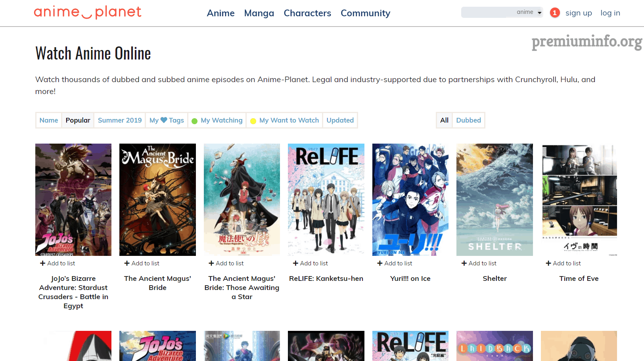Click plus icon under Shelter poster
The width and height of the screenshot is (644, 361).
click(x=464, y=263)
